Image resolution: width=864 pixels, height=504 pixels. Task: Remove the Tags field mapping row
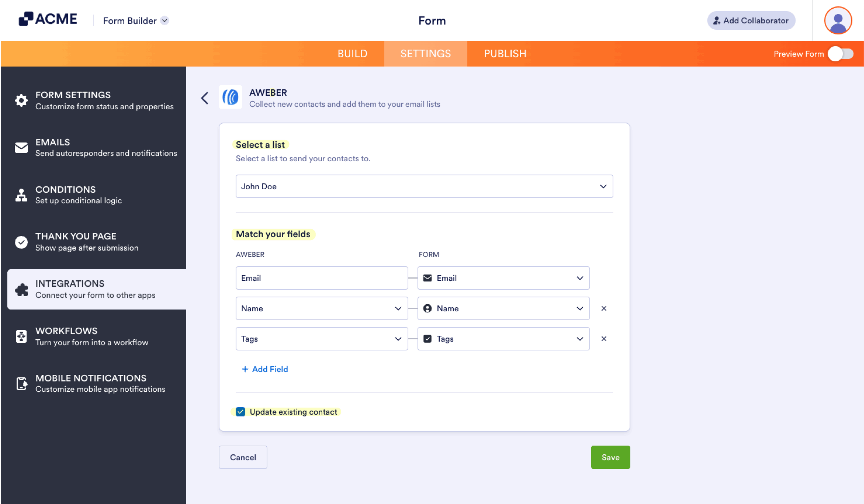pos(604,338)
